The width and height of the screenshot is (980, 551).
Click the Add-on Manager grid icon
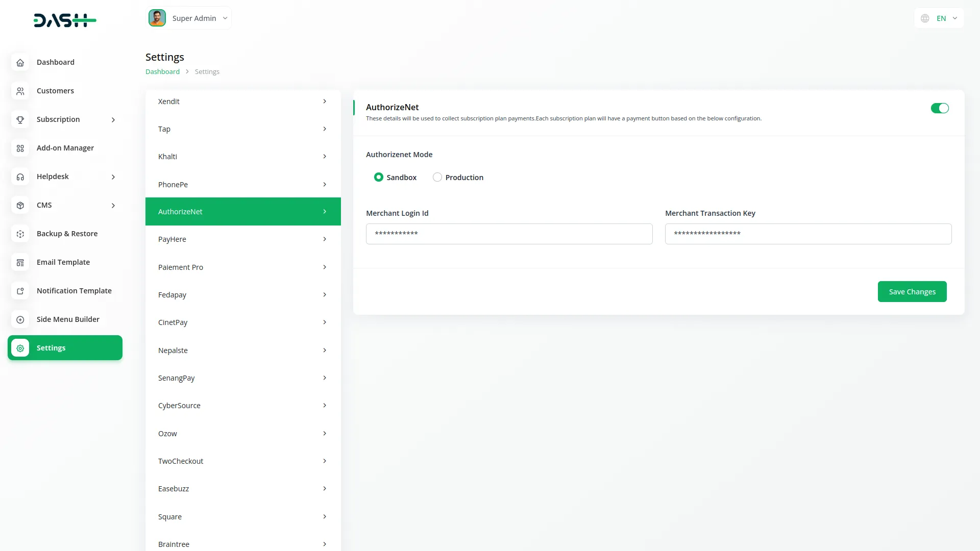point(20,148)
